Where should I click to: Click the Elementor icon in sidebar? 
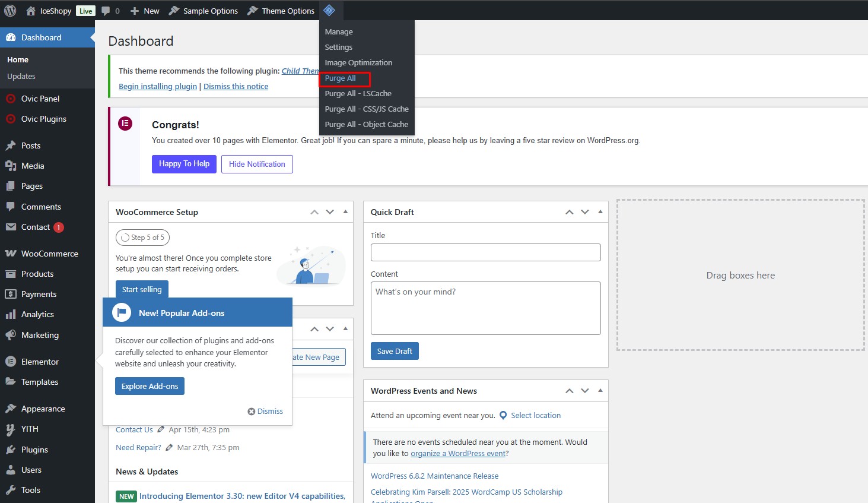[x=11, y=362]
